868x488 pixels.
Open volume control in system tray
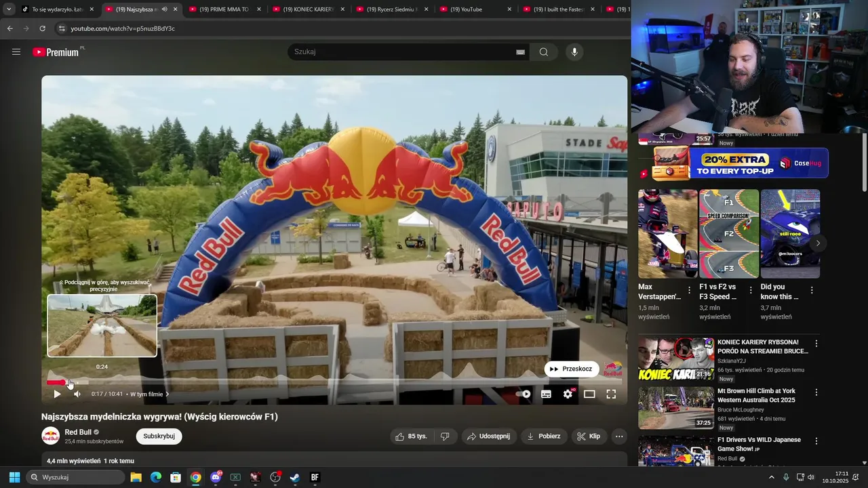coord(811,477)
